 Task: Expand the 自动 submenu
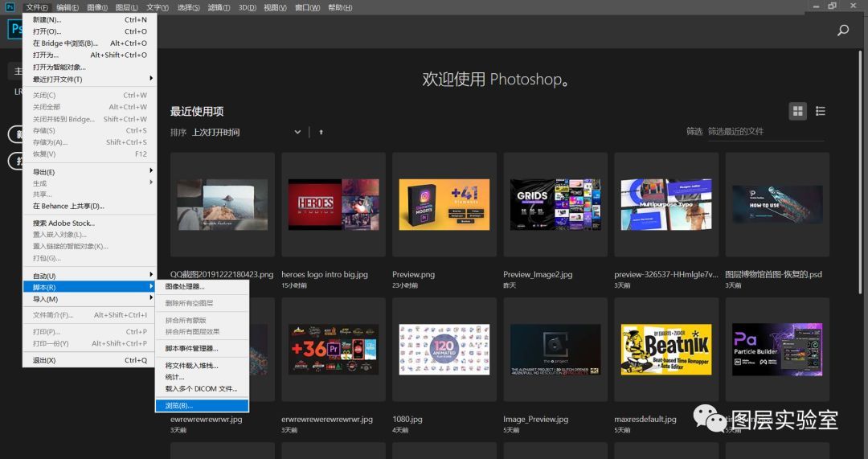88,276
